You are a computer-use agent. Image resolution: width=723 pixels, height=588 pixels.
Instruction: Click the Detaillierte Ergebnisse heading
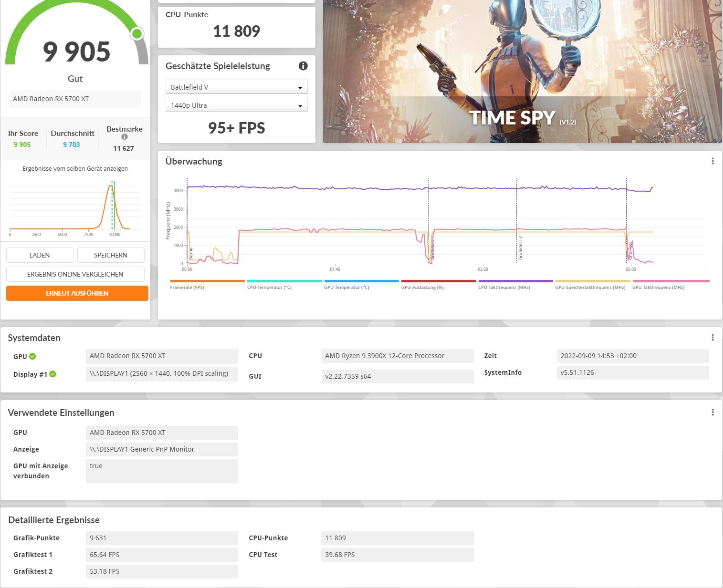click(x=54, y=520)
